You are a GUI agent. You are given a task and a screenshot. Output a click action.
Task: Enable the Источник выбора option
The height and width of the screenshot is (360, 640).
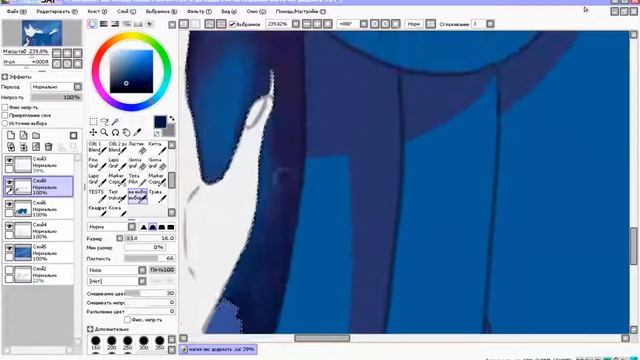point(5,123)
